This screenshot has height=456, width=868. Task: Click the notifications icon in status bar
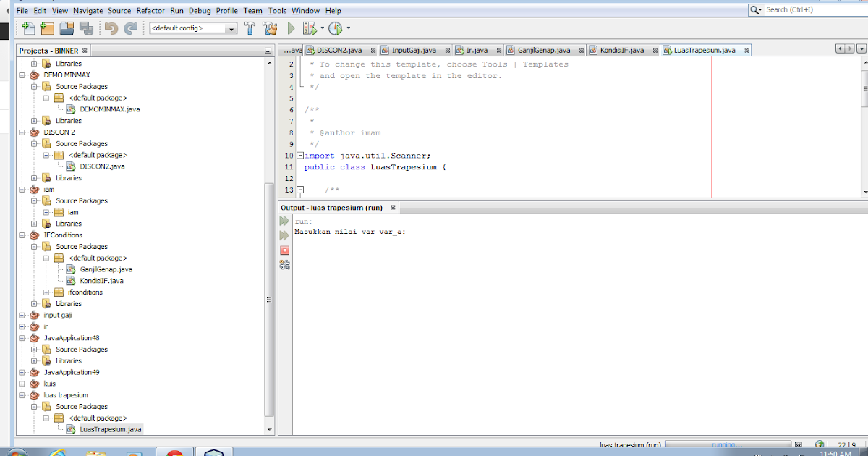pyautogui.click(x=820, y=444)
